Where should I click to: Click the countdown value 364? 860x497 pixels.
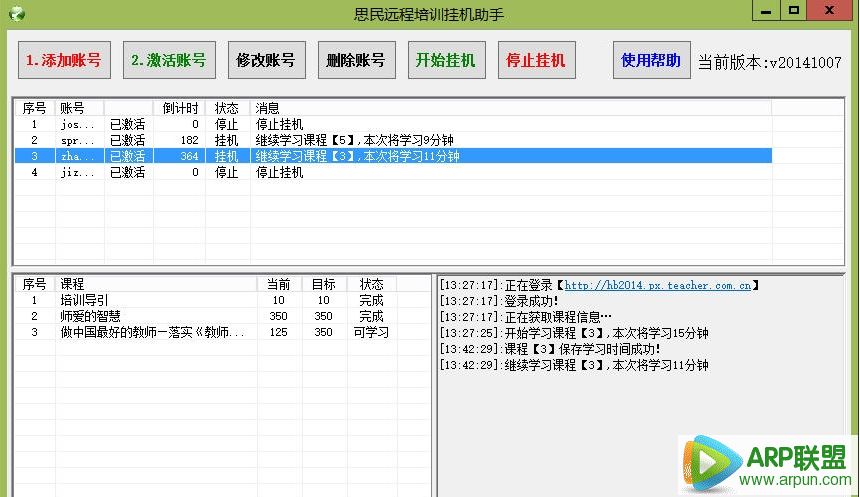point(190,156)
